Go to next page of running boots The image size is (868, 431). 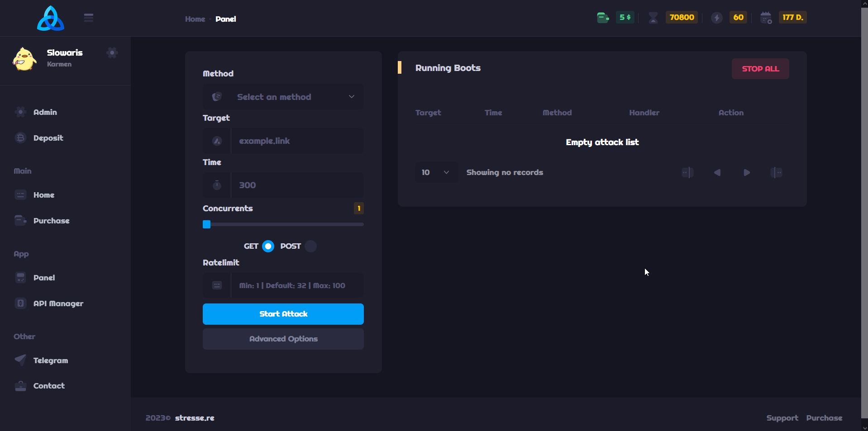[747, 173]
